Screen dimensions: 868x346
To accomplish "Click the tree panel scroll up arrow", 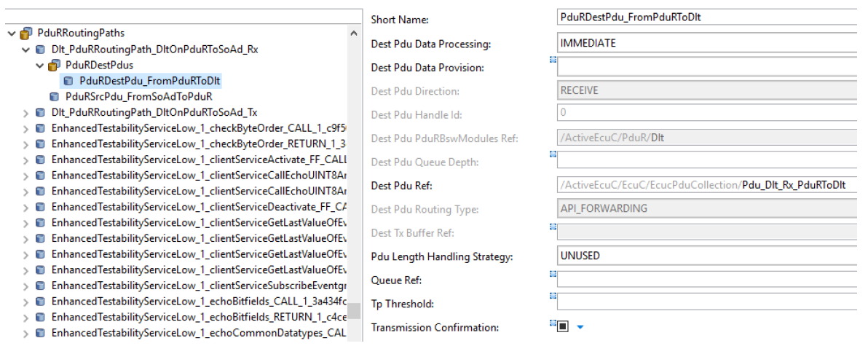I will click(355, 34).
